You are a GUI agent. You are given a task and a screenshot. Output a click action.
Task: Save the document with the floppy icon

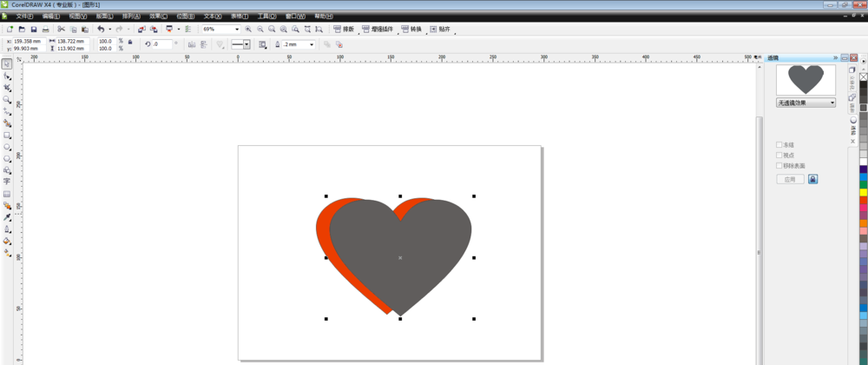coord(34,29)
